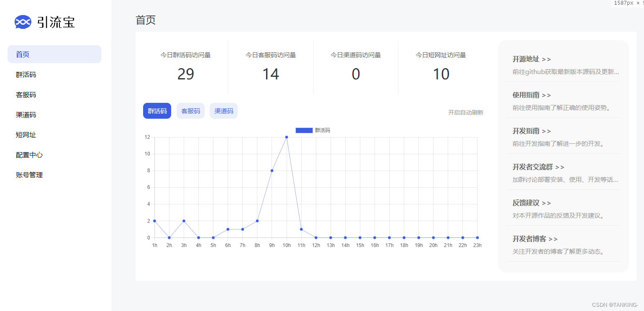Select the 首页 sidebar item
The height and width of the screenshot is (311, 644).
(54, 54)
